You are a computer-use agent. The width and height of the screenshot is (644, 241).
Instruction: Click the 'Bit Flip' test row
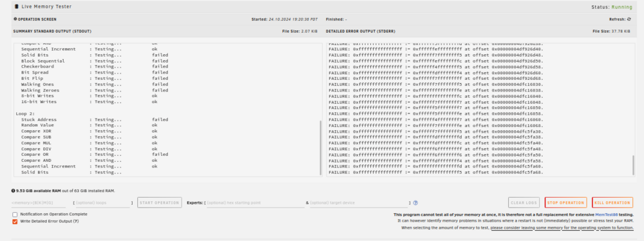pos(95,78)
